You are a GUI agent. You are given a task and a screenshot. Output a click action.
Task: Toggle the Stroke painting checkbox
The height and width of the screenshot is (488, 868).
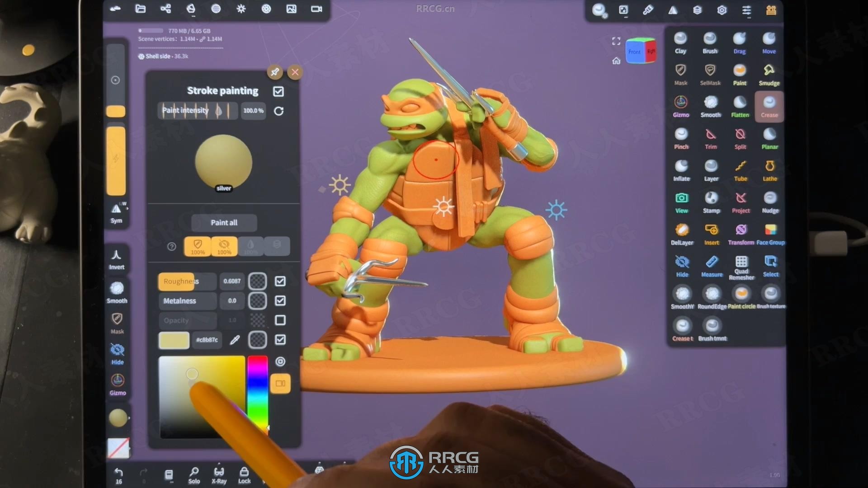pos(278,91)
